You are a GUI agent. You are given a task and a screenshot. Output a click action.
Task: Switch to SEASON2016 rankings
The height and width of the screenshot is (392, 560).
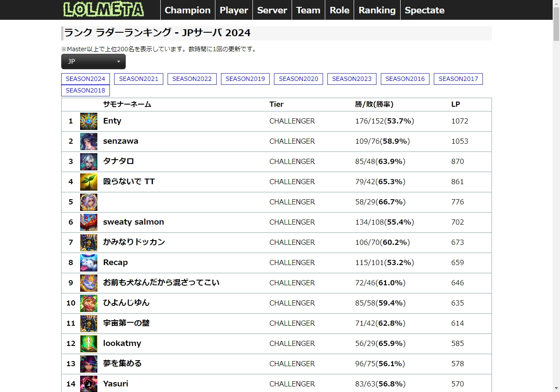tap(405, 79)
